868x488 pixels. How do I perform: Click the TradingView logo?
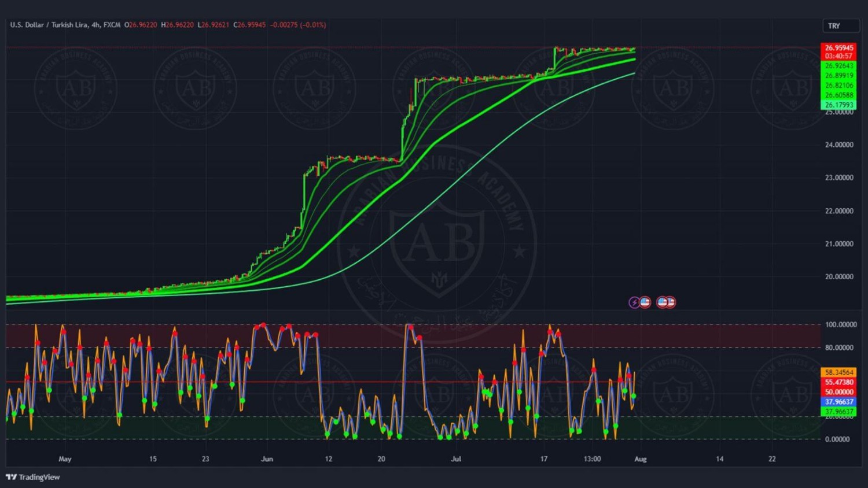click(x=33, y=477)
